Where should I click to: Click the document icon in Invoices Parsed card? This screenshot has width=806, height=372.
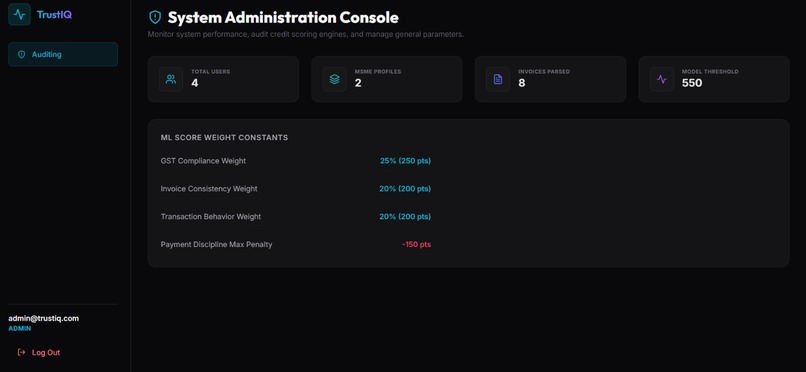tap(498, 79)
